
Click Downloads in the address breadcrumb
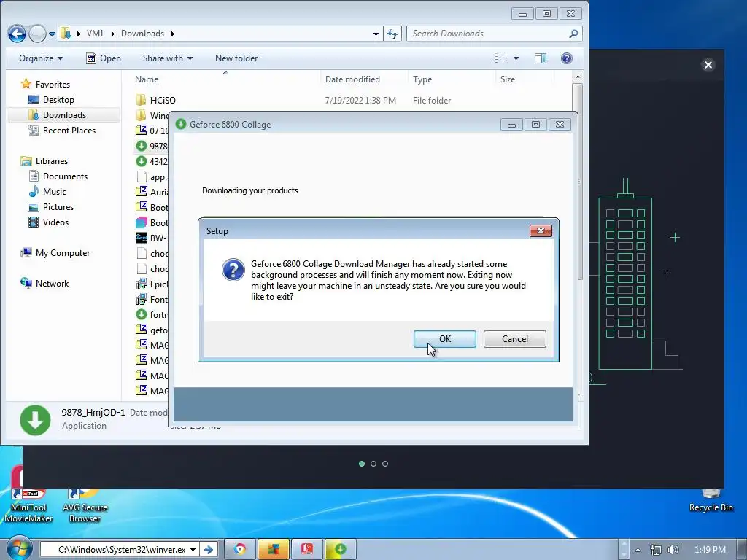point(142,34)
